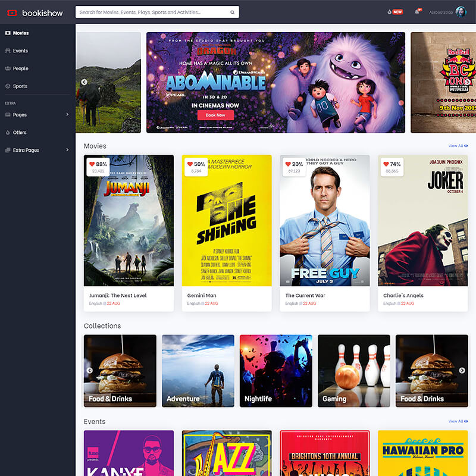Click the user profile avatar

[461, 12]
